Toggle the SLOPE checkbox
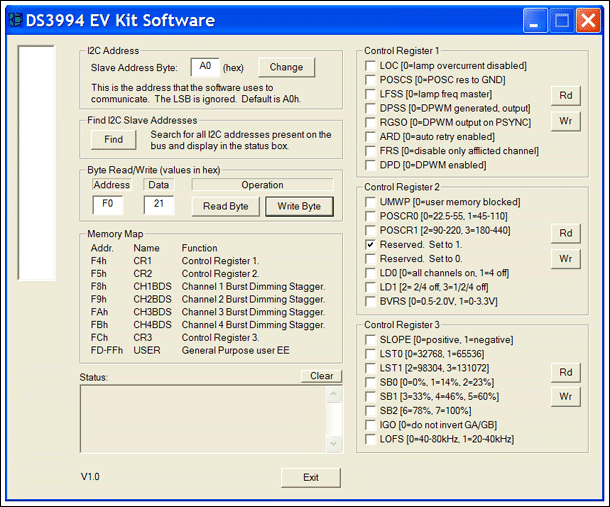 (x=370, y=340)
